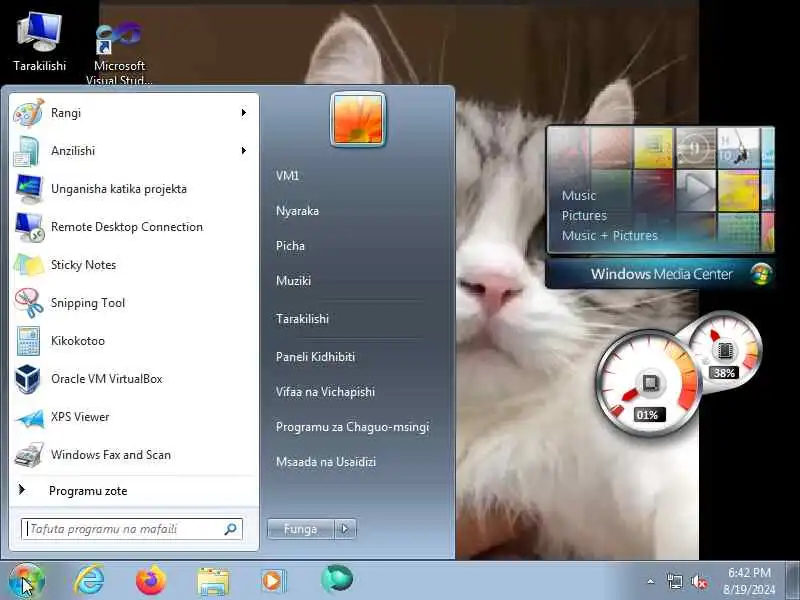800x600 pixels.
Task: Open shutdown options arrow beside Funga
Action: (x=345, y=529)
